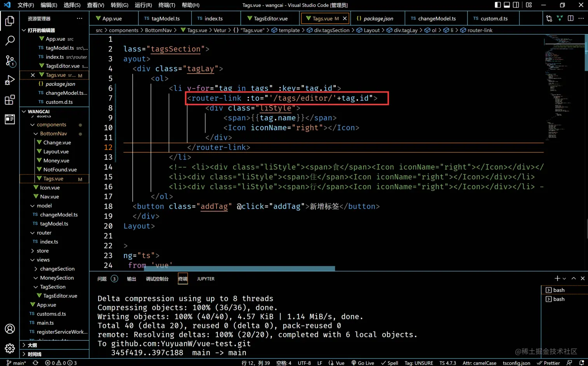This screenshot has width=588, height=366.
Task: Click Spell check status item
Action: 390,363
